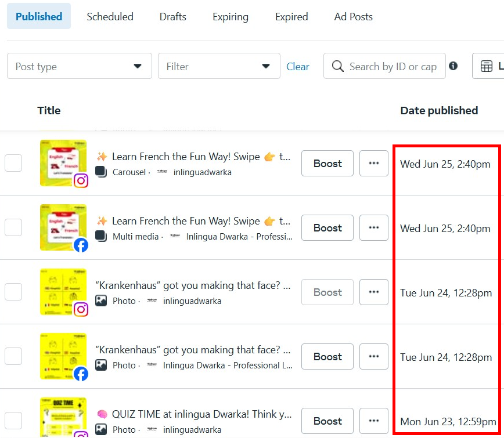Viewport: 504px width, 438px height.
Task: Click the Date published column header
Action: click(439, 110)
